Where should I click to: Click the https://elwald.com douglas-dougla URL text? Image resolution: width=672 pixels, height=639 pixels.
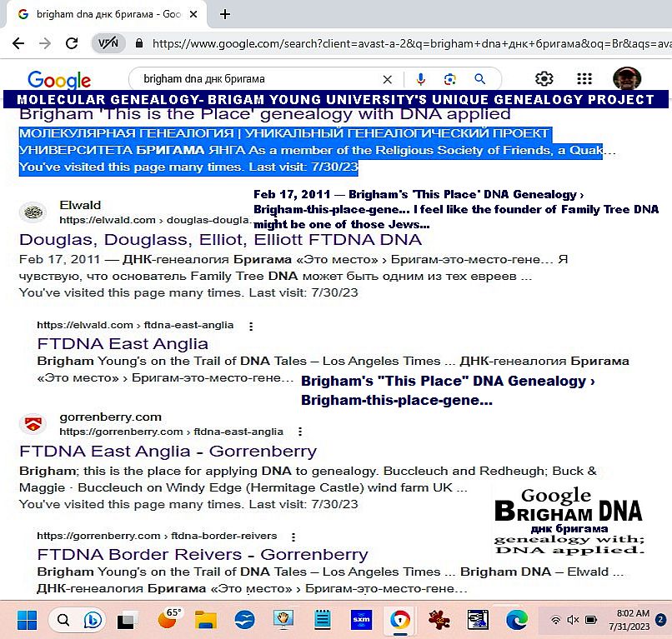tap(154, 220)
